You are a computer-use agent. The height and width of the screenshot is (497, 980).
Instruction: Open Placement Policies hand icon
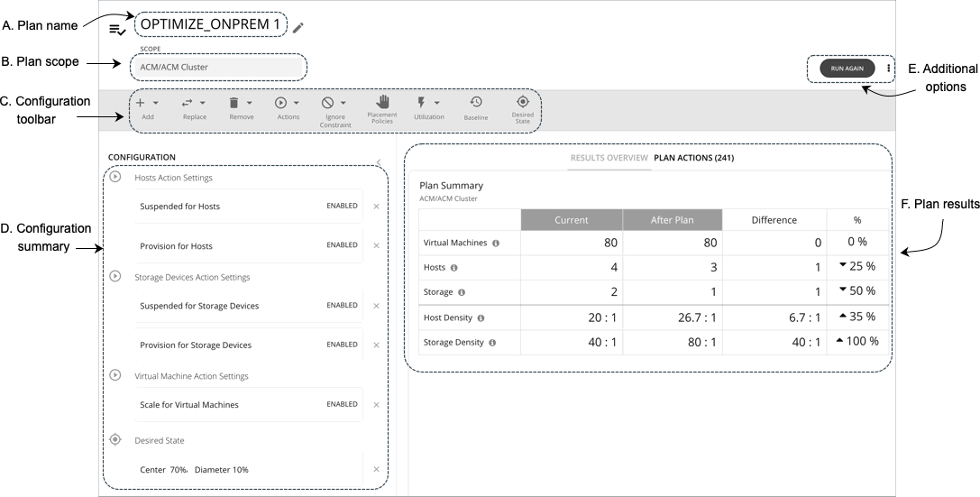tap(382, 102)
